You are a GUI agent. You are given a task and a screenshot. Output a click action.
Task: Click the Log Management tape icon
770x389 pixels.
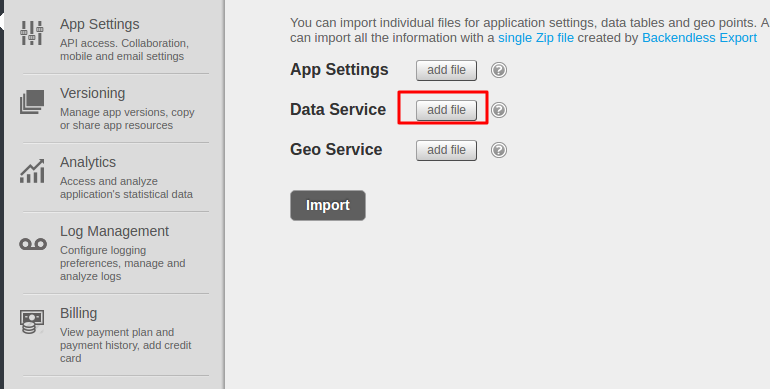click(33, 244)
